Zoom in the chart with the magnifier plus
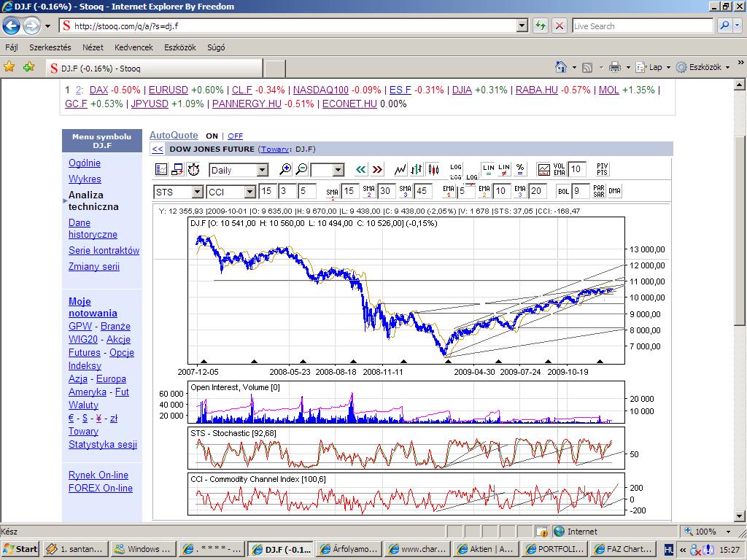 285,169
